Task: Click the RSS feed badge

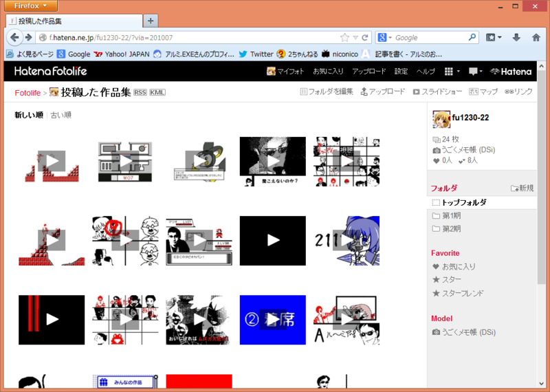Action: click(140, 92)
